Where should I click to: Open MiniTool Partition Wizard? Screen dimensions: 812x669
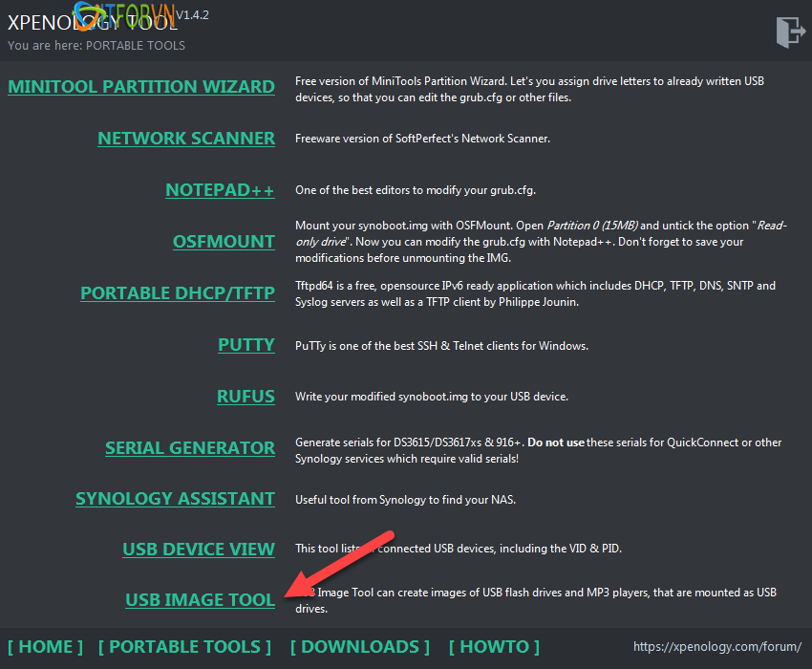pos(141,87)
